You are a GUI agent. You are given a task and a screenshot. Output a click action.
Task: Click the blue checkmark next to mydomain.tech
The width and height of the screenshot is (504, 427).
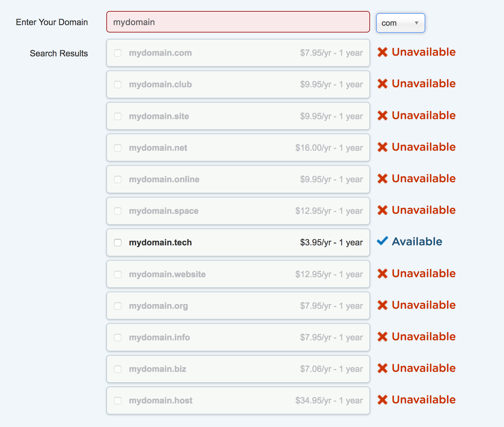(x=382, y=241)
